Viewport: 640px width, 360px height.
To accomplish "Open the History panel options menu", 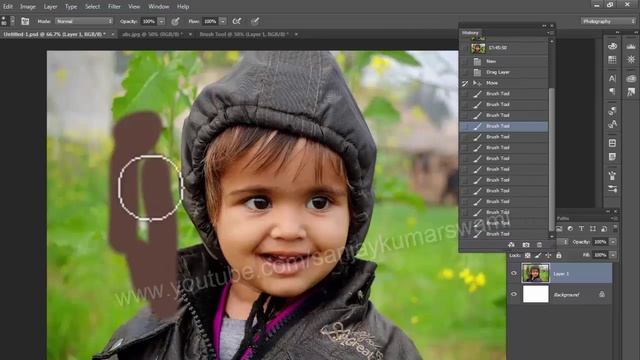I will pos(551,33).
